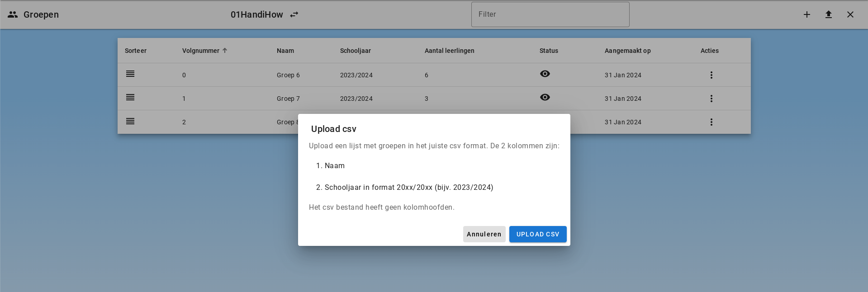Image resolution: width=868 pixels, height=292 pixels.
Task: Click the drag handle for Groep 8
Action: (130, 121)
